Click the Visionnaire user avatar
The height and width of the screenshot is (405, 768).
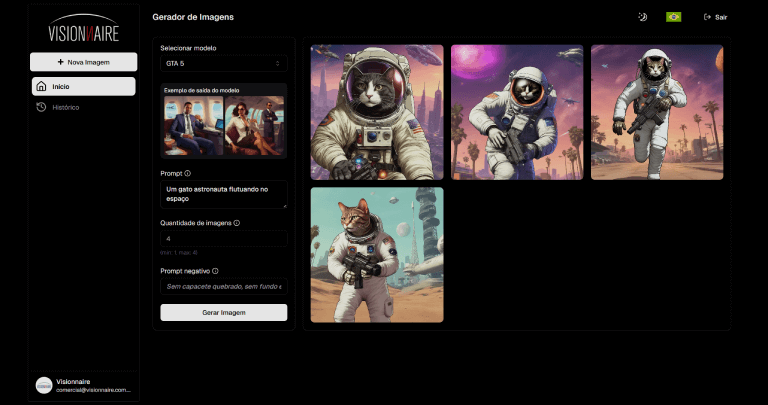(44, 385)
